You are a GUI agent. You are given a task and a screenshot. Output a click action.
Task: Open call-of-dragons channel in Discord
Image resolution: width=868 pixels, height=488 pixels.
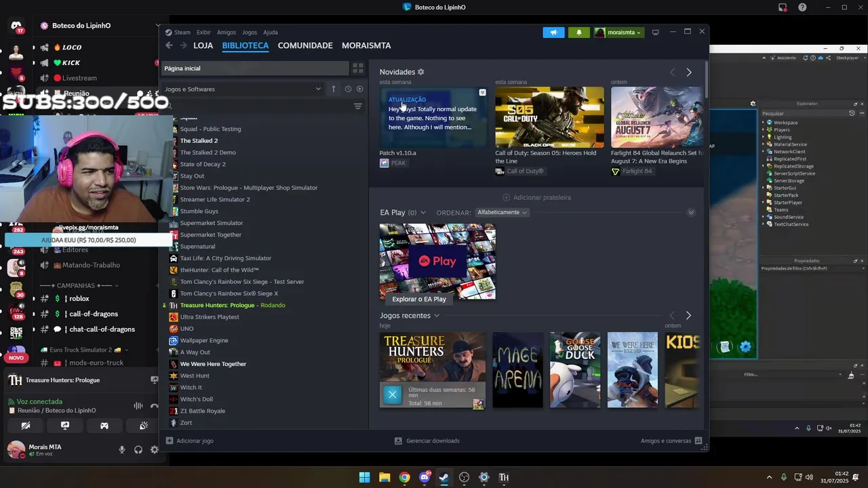tap(94, 314)
